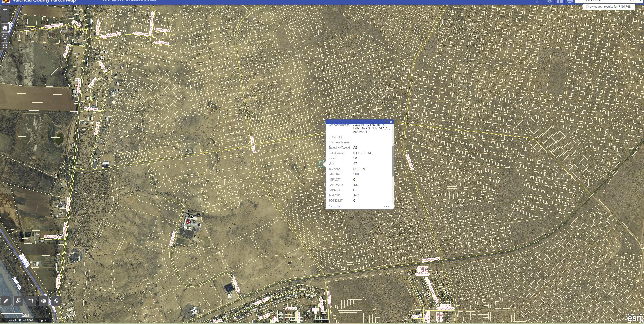644x324 pixels.
Task: Click the La Merced Elementary School marker
Action: [x=188, y=222]
